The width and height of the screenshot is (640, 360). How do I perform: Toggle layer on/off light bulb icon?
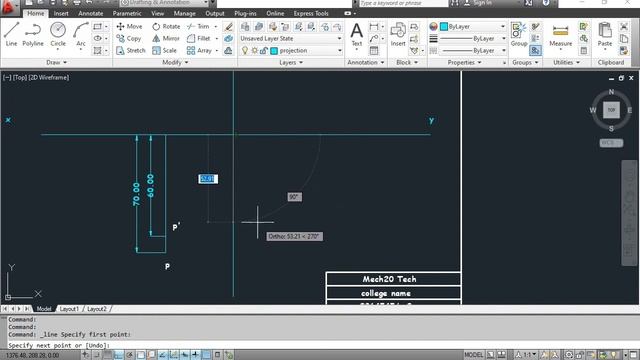[x=245, y=51]
